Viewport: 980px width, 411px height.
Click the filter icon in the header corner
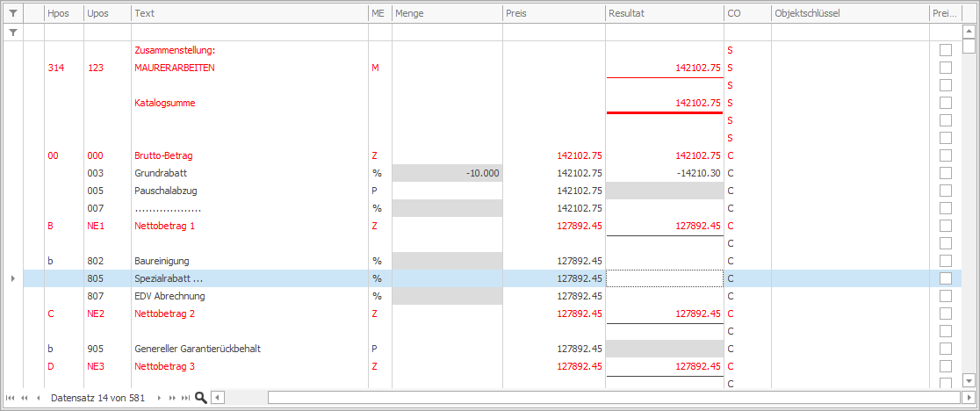click(13, 13)
